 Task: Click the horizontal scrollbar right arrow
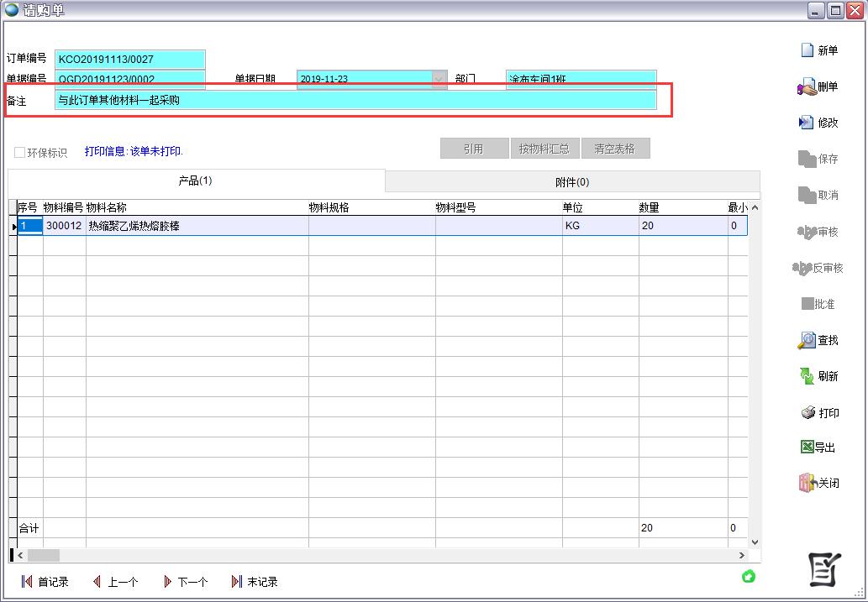click(741, 555)
